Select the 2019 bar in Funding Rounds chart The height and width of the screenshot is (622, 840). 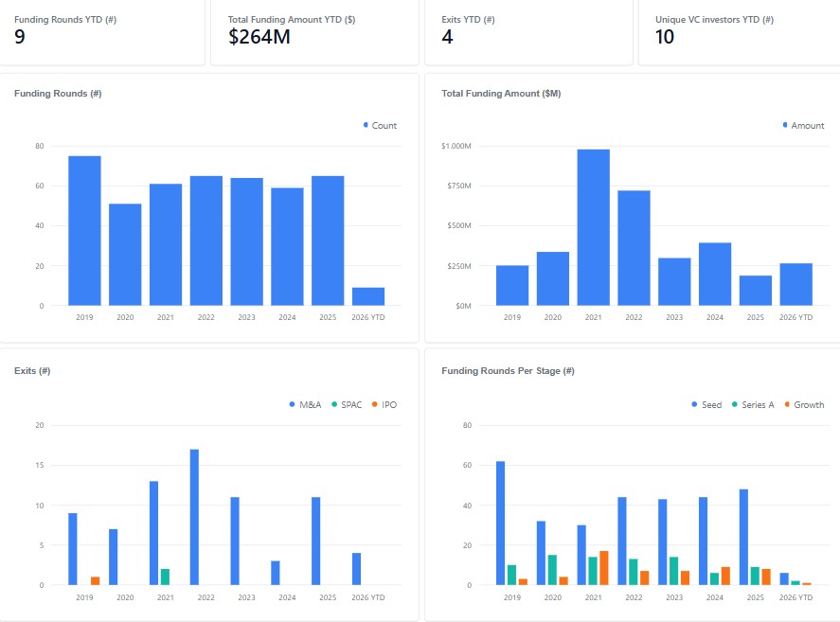pos(84,231)
